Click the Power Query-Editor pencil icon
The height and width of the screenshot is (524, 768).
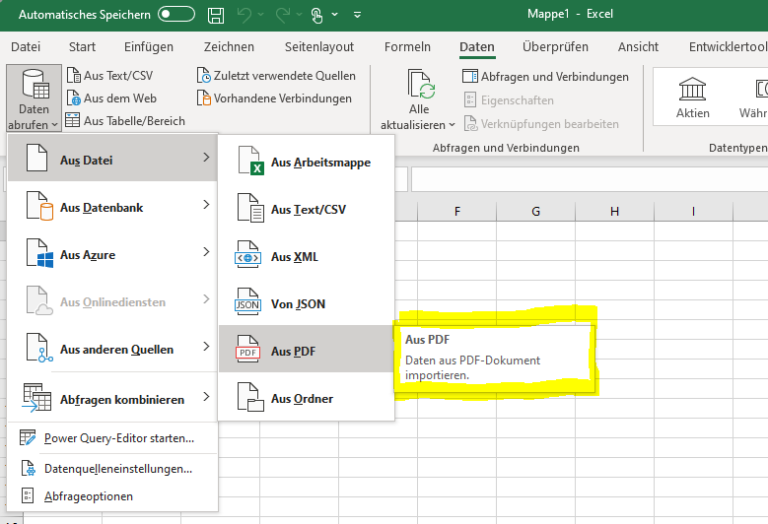[x=27, y=437]
